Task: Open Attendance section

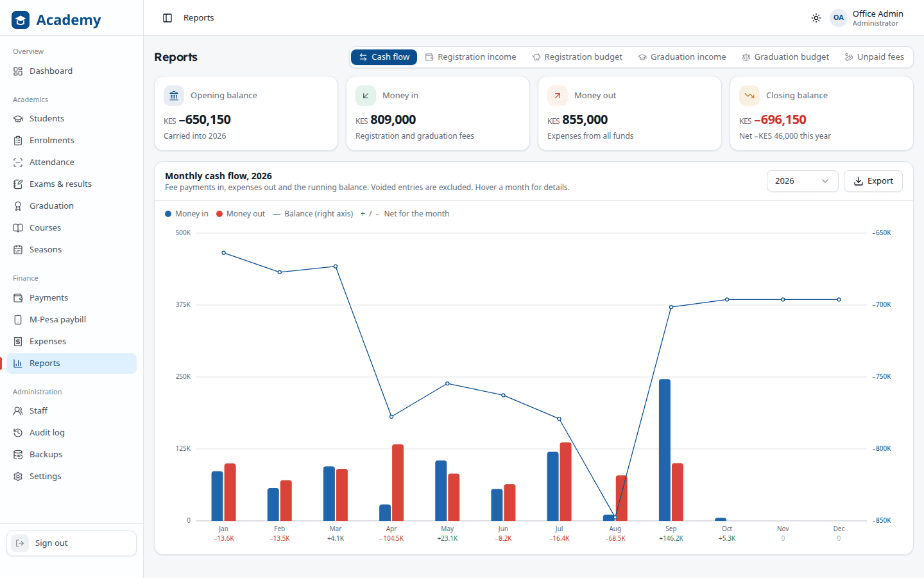Action: coord(71,162)
